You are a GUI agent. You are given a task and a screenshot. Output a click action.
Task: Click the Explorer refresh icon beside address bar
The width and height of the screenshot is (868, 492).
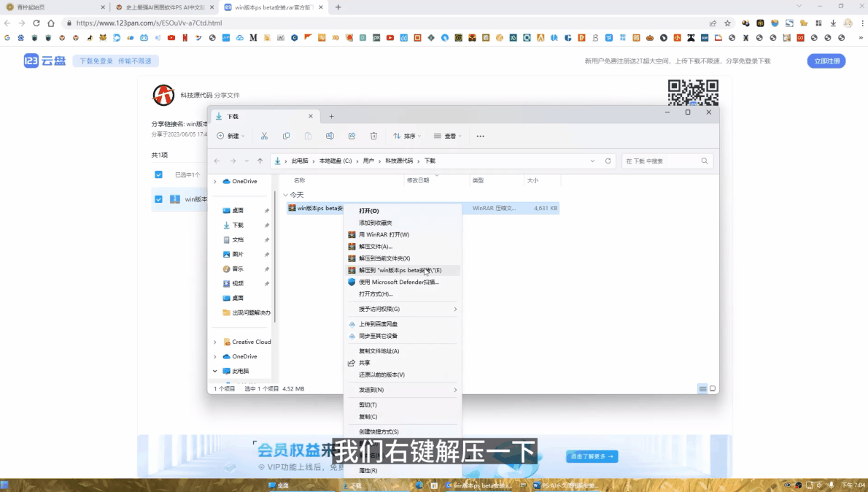pos(608,161)
